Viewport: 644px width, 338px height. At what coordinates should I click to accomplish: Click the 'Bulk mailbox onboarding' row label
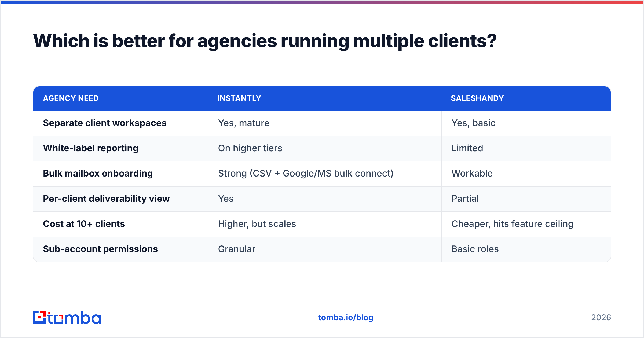(98, 173)
